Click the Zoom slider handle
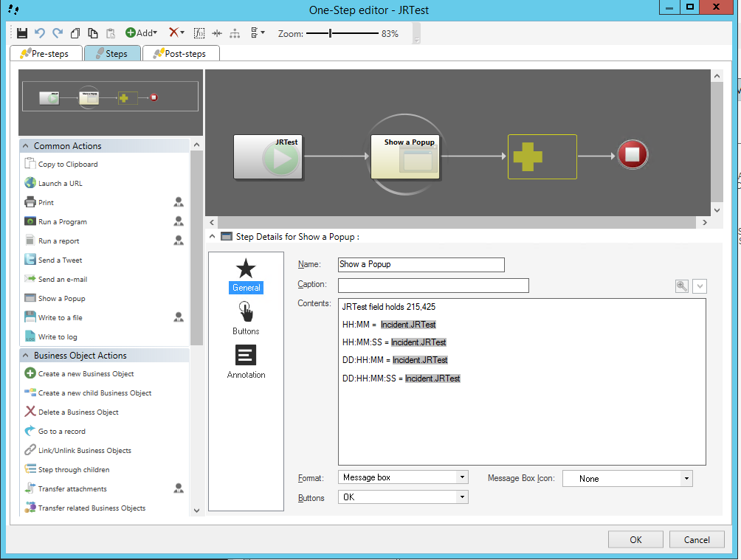Screen dimensions: 741x560 (330, 33)
